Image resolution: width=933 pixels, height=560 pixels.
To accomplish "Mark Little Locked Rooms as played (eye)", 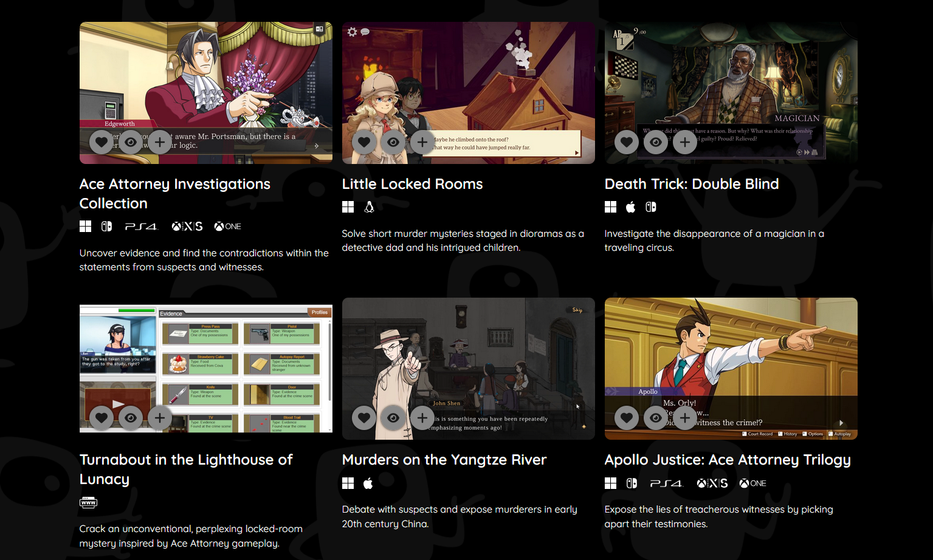I will coord(393,142).
